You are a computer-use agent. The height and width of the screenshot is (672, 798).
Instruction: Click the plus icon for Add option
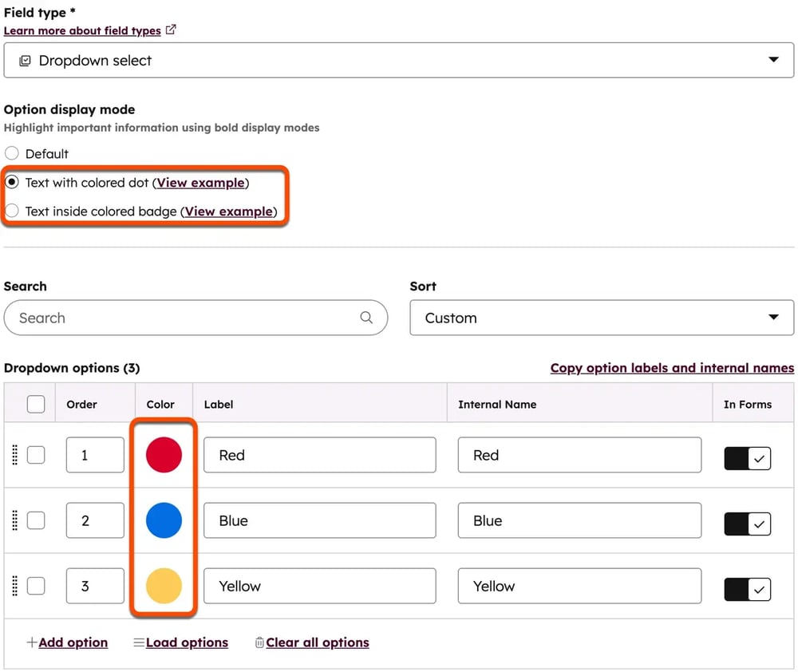pyautogui.click(x=31, y=642)
